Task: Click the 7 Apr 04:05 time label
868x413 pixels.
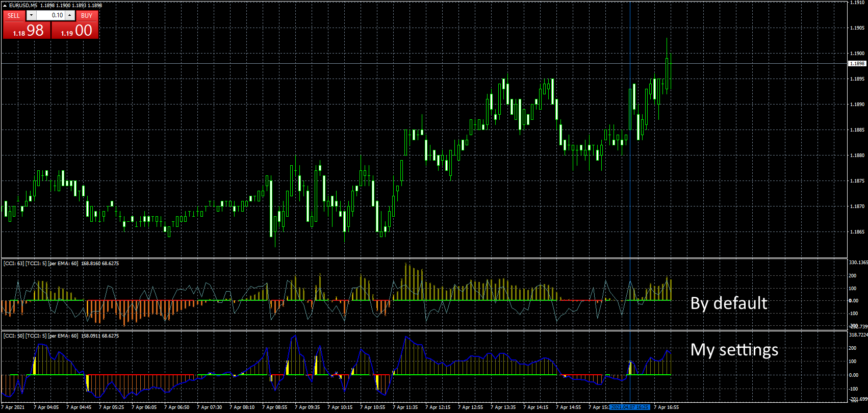Action: click(46, 407)
